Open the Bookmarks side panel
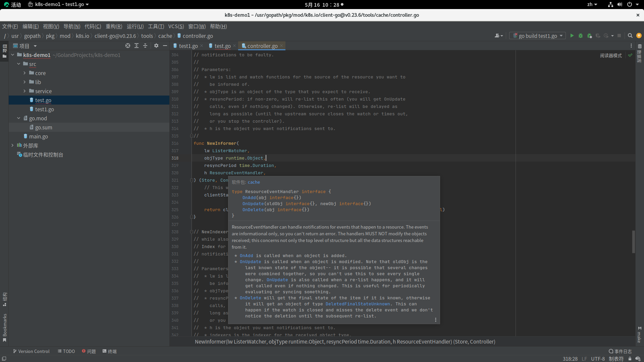The width and height of the screenshot is (644, 362). click(x=5, y=328)
